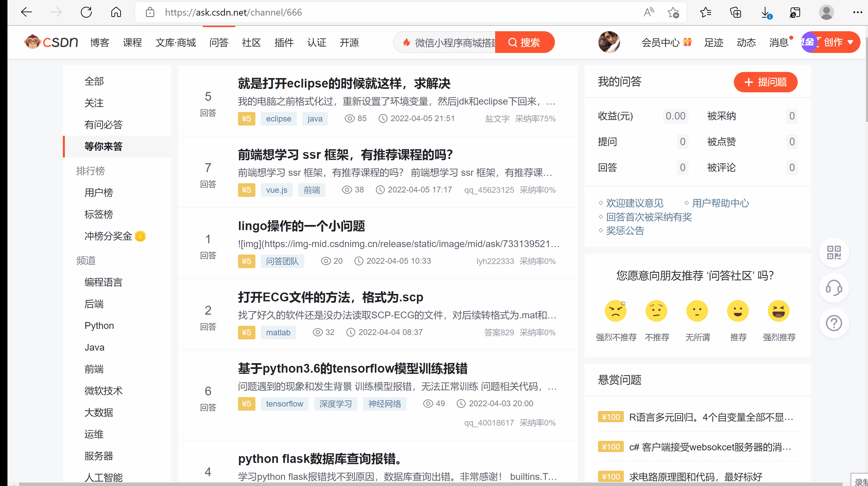Open browser downloads icon
The height and width of the screenshot is (486, 868).
[x=765, y=13]
